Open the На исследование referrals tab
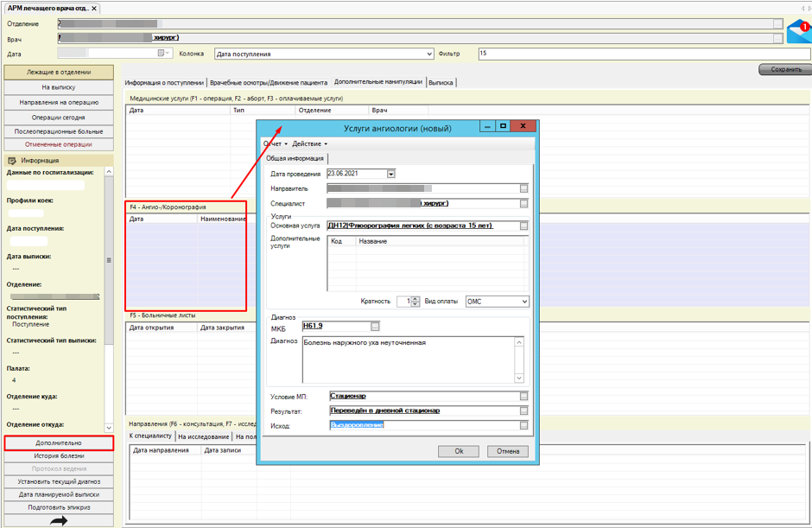Screen dimensions: 812x528 tap(204, 436)
